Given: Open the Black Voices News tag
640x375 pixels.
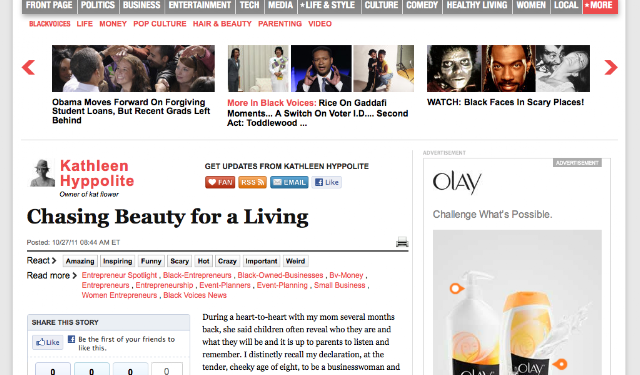Looking at the screenshot, I should pyautogui.click(x=195, y=295).
